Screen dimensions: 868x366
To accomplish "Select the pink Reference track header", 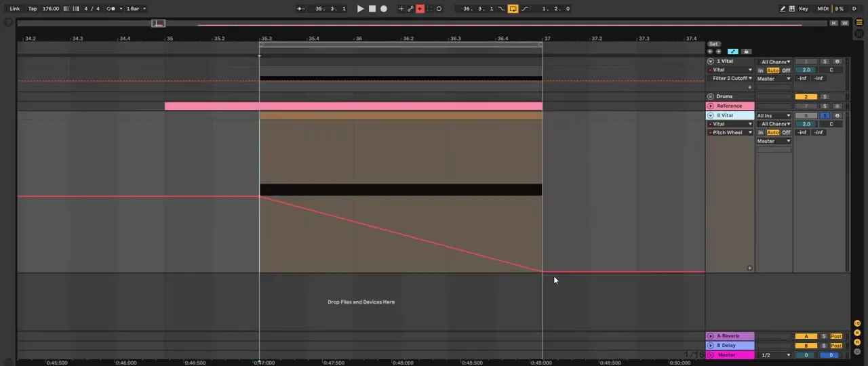I will pyautogui.click(x=730, y=106).
